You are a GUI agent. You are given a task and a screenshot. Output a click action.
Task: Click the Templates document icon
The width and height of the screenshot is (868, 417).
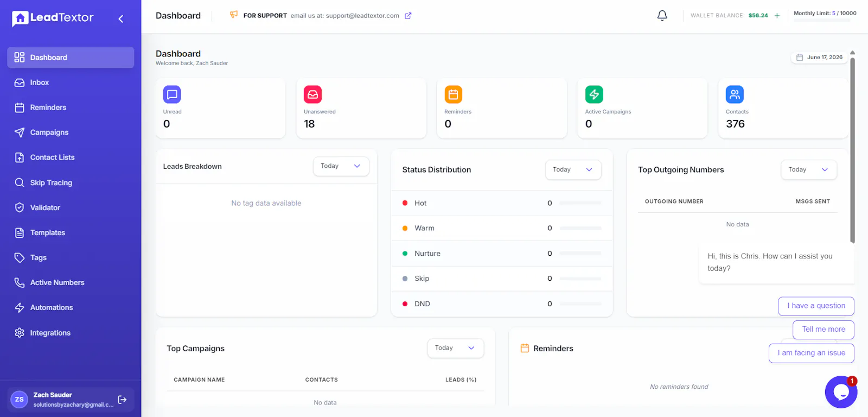20,232
